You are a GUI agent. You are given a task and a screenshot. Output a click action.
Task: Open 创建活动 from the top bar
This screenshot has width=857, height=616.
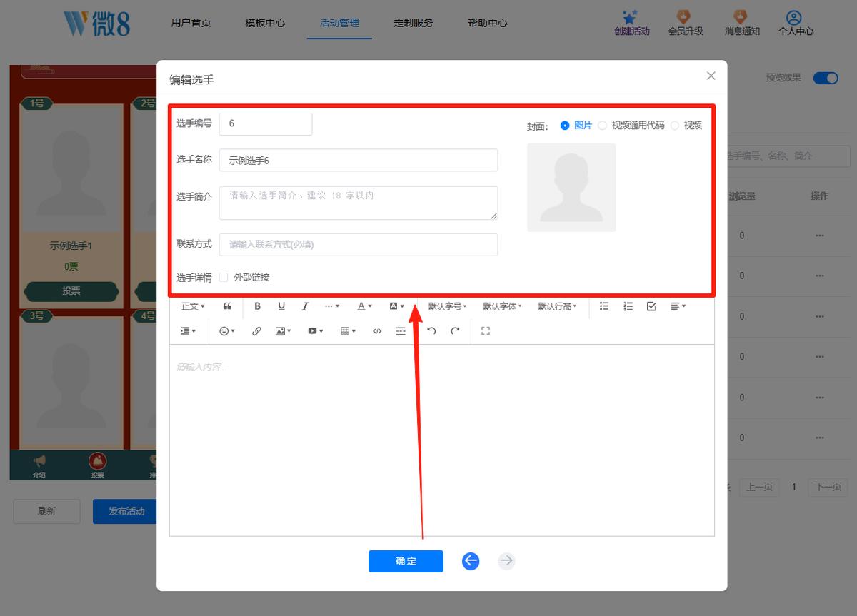(x=632, y=23)
